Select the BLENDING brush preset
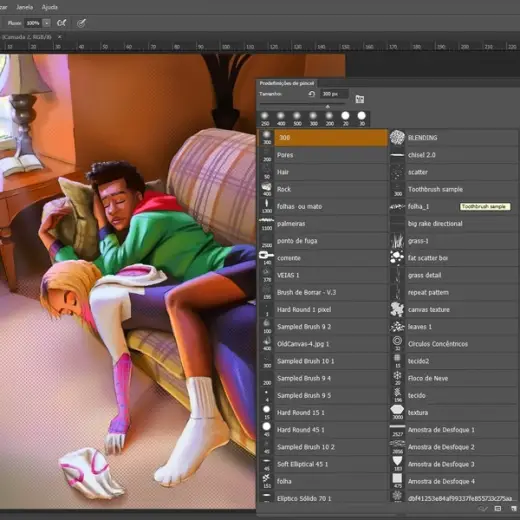 [x=454, y=138]
